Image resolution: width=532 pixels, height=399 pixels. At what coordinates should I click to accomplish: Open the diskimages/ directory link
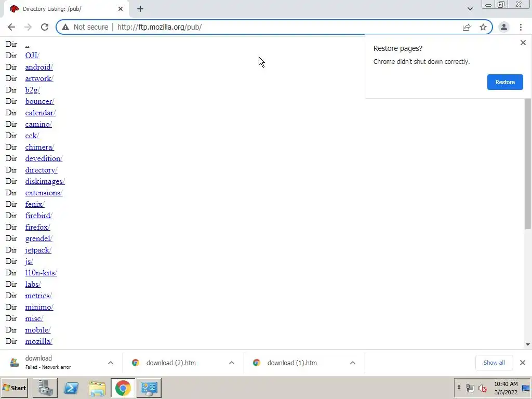45,181
